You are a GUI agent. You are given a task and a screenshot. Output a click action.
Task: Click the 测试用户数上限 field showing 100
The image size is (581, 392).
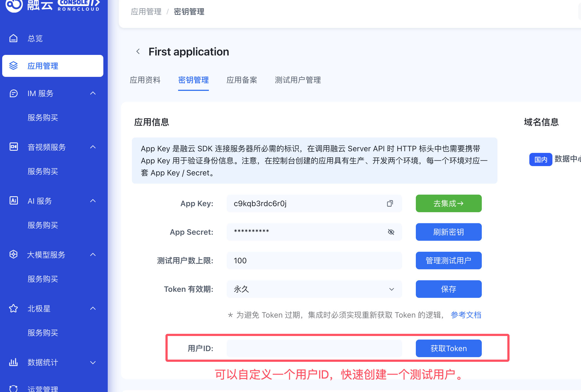(314, 261)
